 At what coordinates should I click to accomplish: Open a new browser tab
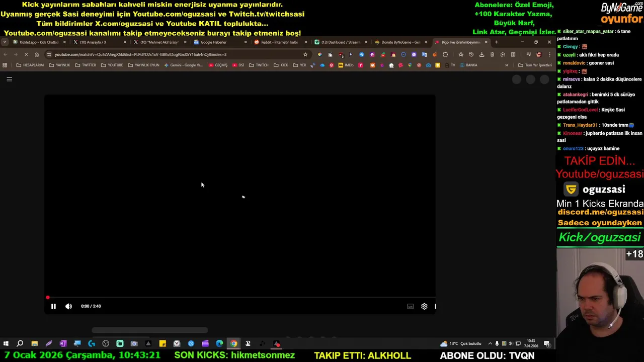pos(497,42)
